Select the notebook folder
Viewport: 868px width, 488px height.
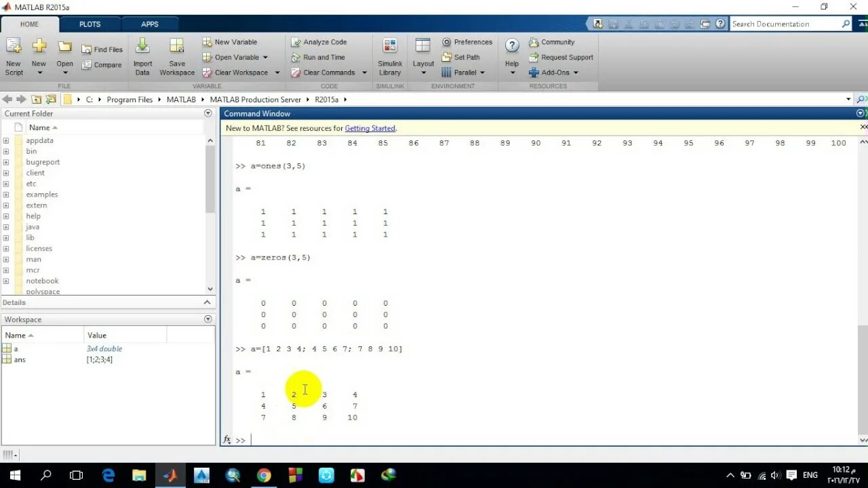click(x=42, y=281)
